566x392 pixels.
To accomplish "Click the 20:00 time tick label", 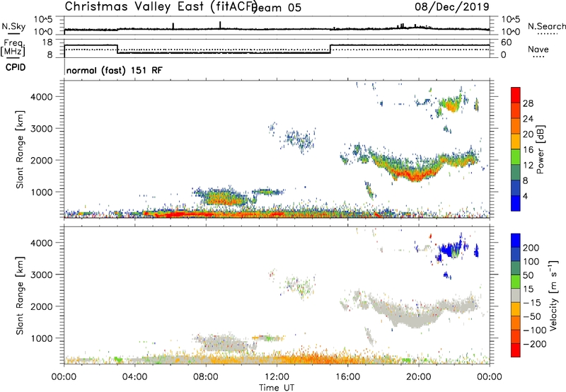I will pyautogui.click(x=418, y=377).
